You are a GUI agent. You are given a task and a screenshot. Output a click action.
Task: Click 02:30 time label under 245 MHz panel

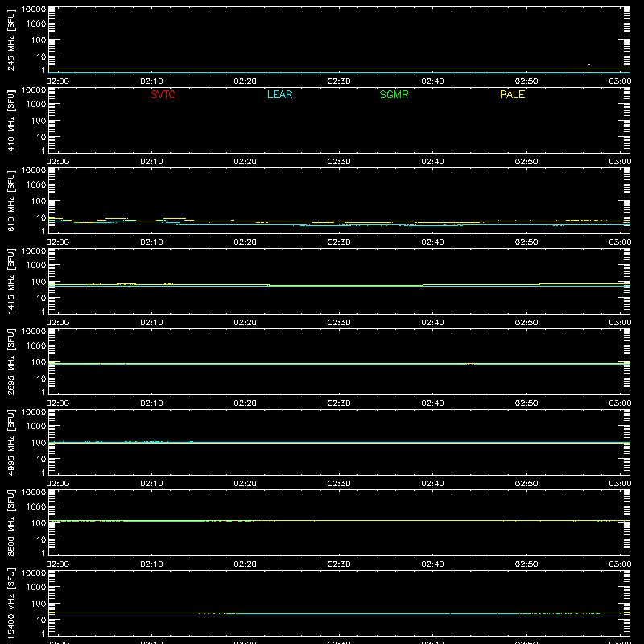339,81
